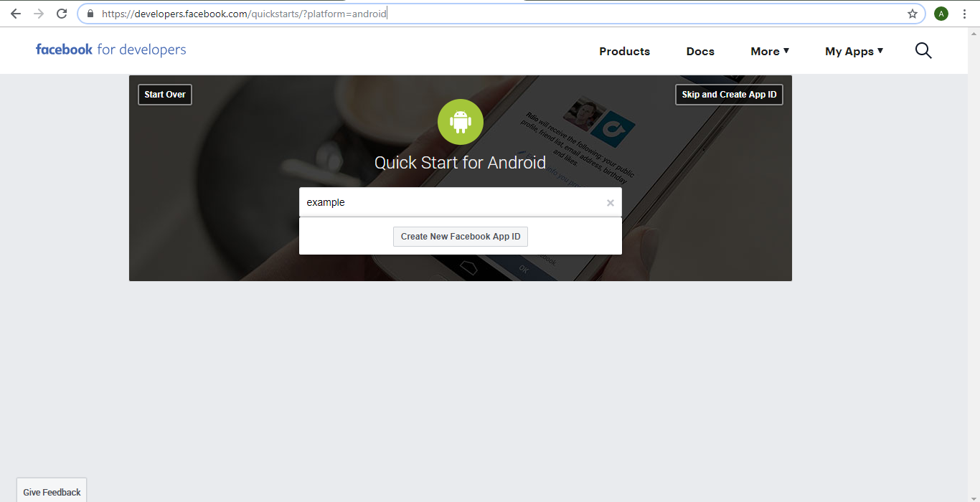Go back to the previous browser page

tap(16, 14)
